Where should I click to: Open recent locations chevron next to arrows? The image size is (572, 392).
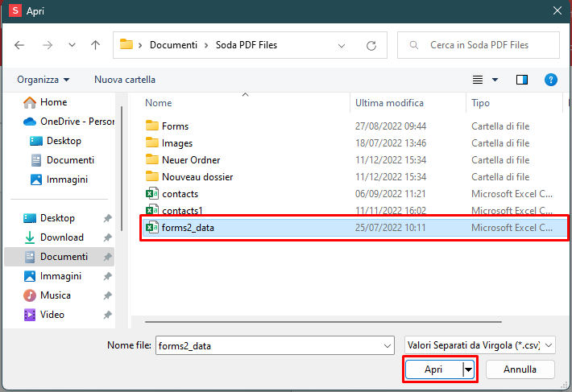click(x=72, y=45)
